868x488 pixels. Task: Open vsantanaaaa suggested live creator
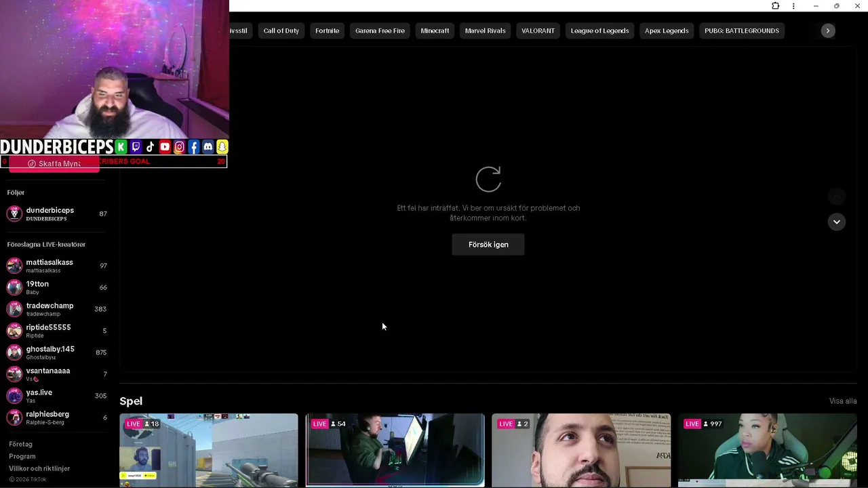click(x=57, y=374)
